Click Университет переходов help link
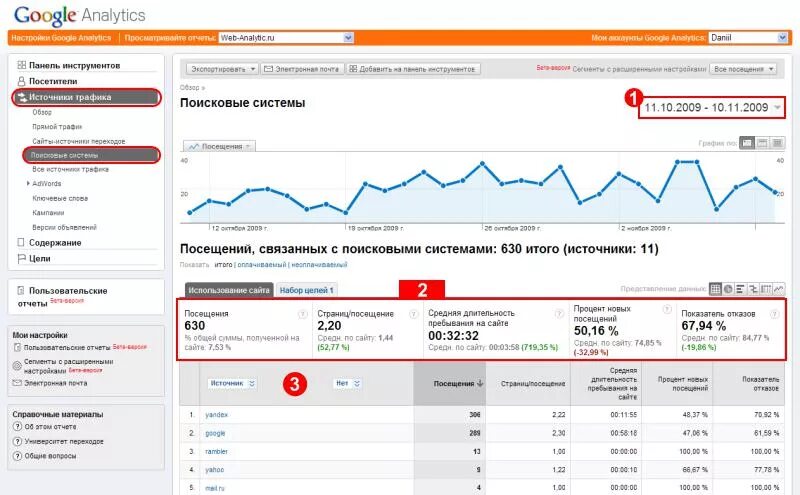Screen dimensions: 800x495 64,441
